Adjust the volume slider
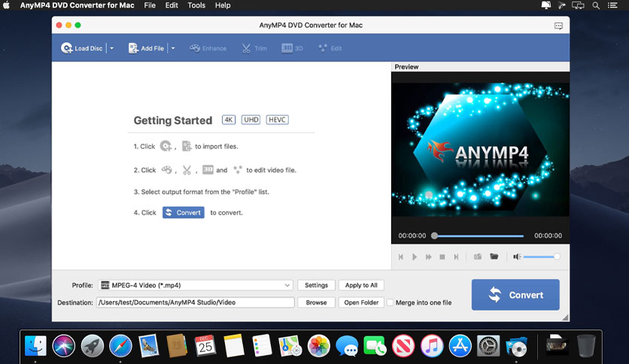 click(x=542, y=256)
